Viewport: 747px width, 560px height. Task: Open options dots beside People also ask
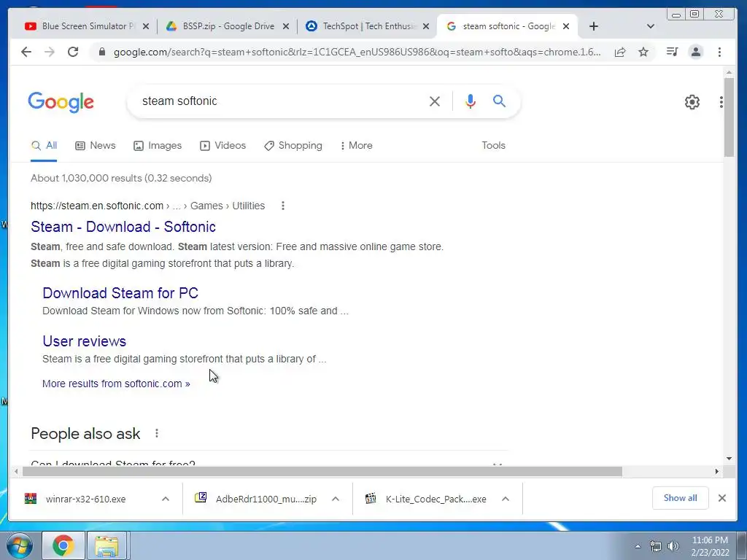pyautogui.click(x=157, y=433)
